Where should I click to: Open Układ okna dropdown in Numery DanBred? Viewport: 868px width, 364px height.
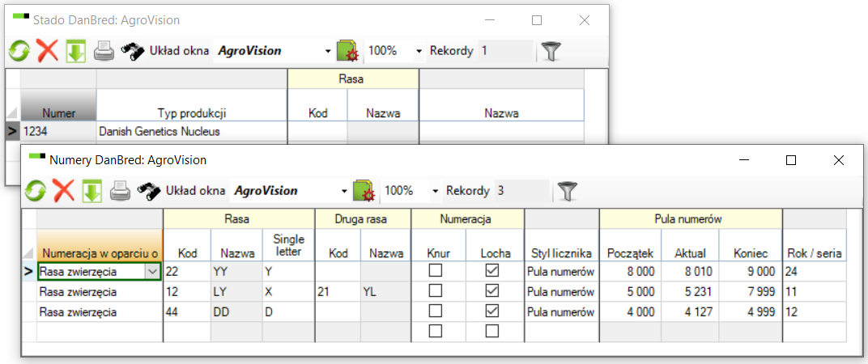pos(344,192)
